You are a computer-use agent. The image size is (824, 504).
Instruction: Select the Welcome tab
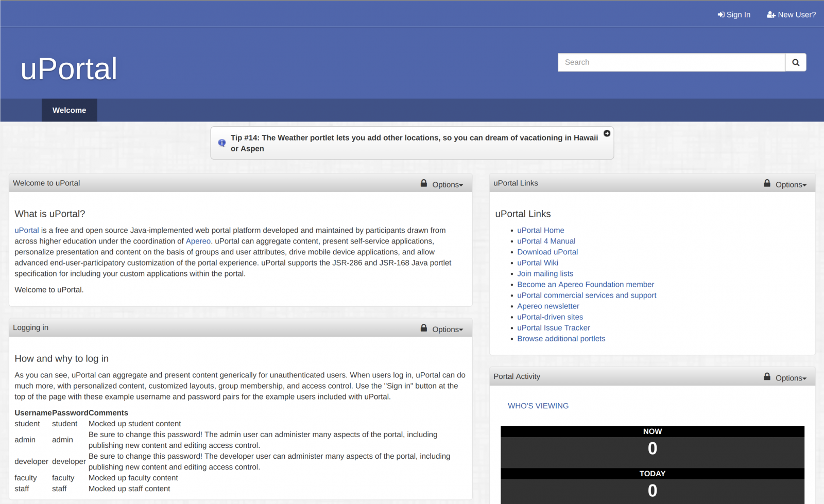70,110
